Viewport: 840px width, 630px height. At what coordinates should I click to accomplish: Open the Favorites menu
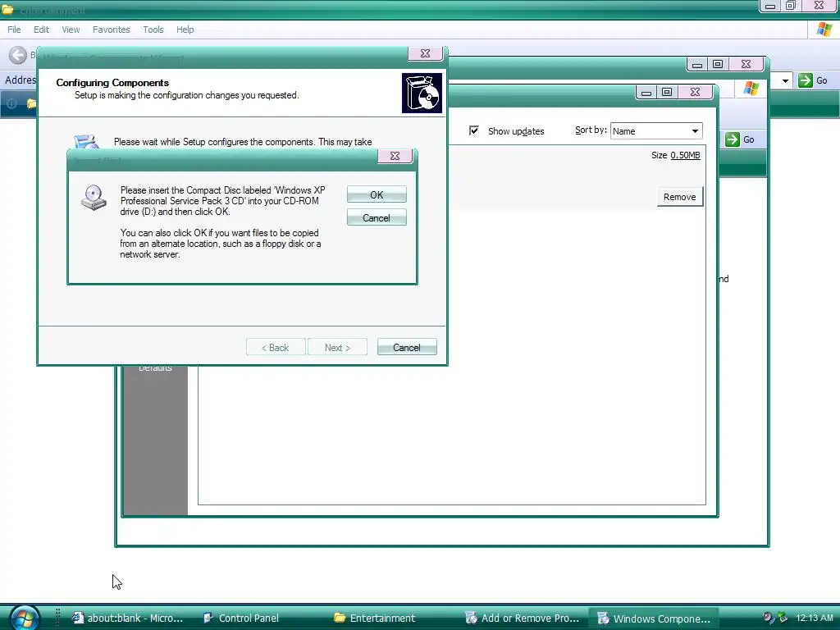tap(112, 30)
